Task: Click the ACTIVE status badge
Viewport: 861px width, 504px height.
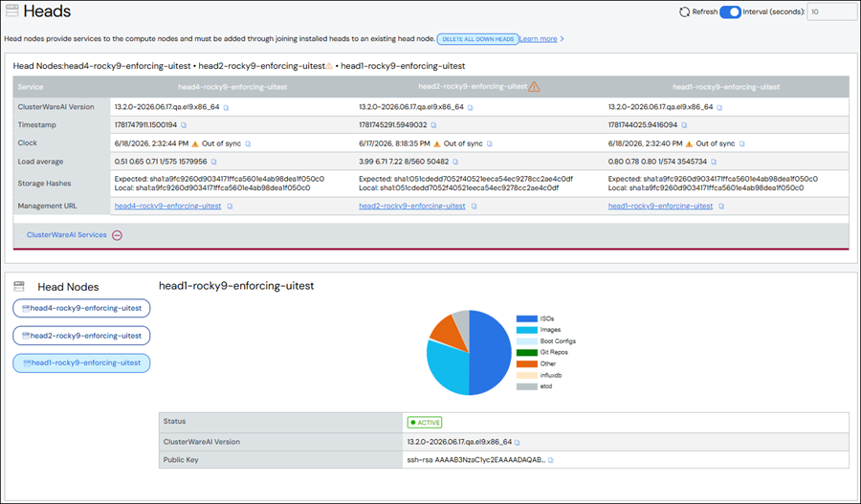Action: (425, 422)
